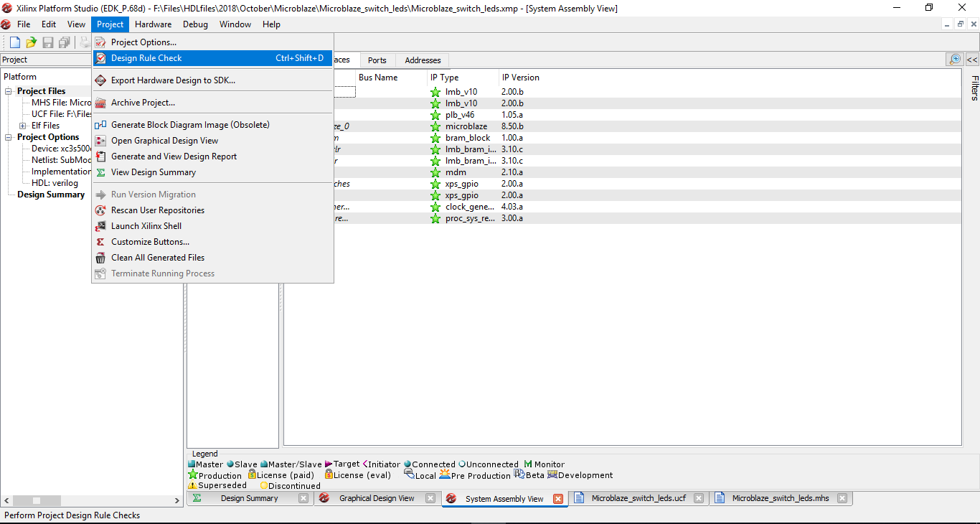Open the Graphical Design View tab
This screenshot has width=980, height=524.
coord(377,498)
